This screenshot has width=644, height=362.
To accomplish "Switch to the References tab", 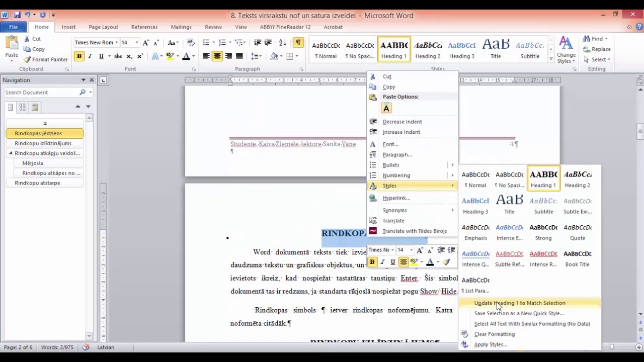I will pos(144,27).
